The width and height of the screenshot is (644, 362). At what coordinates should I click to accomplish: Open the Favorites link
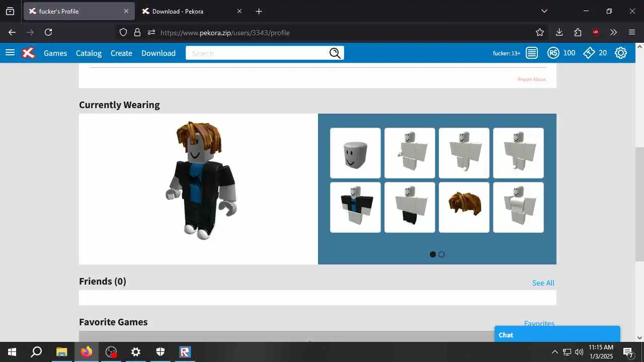539,324
